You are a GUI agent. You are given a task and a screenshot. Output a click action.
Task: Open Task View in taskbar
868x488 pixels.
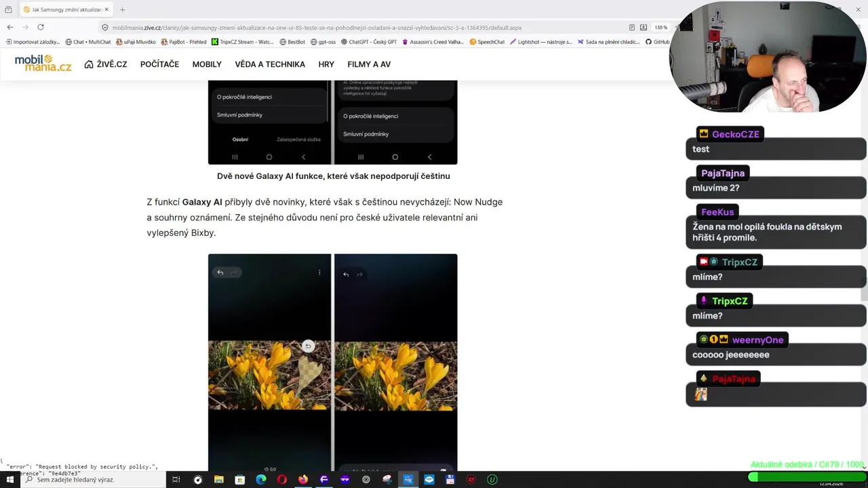point(176,480)
